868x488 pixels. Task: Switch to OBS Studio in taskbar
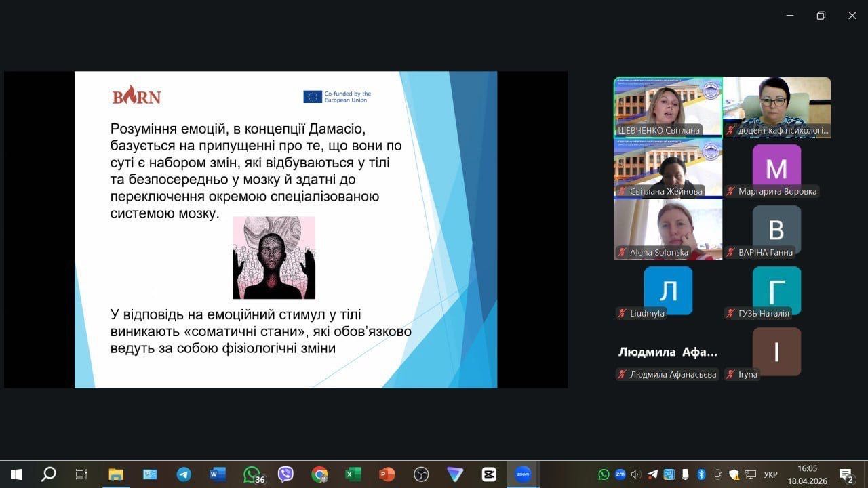(x=421, y=474)
